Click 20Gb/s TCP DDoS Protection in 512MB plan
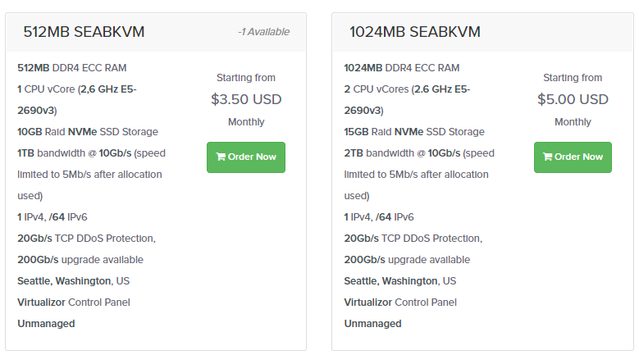 coord(86,239)
